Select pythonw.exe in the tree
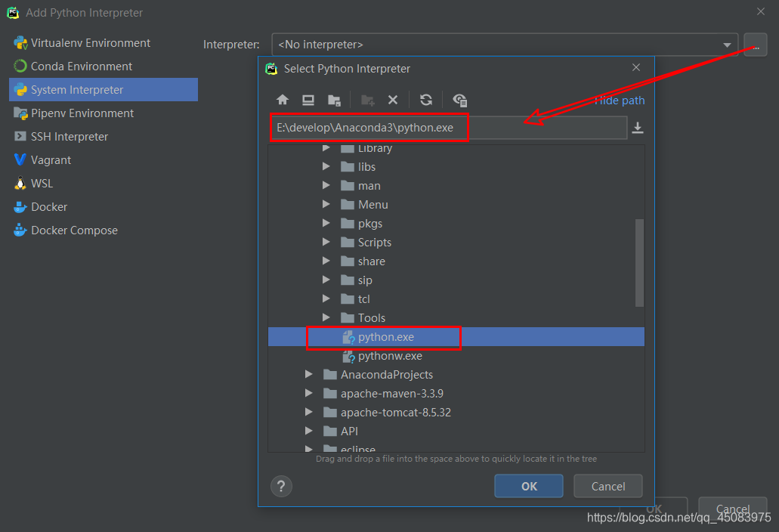The image size is (779, 532). pos(456,356)
